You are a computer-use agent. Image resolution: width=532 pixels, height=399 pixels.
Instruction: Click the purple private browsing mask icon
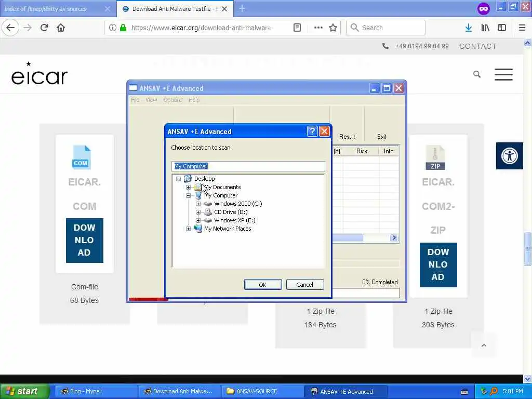point(484,8)
